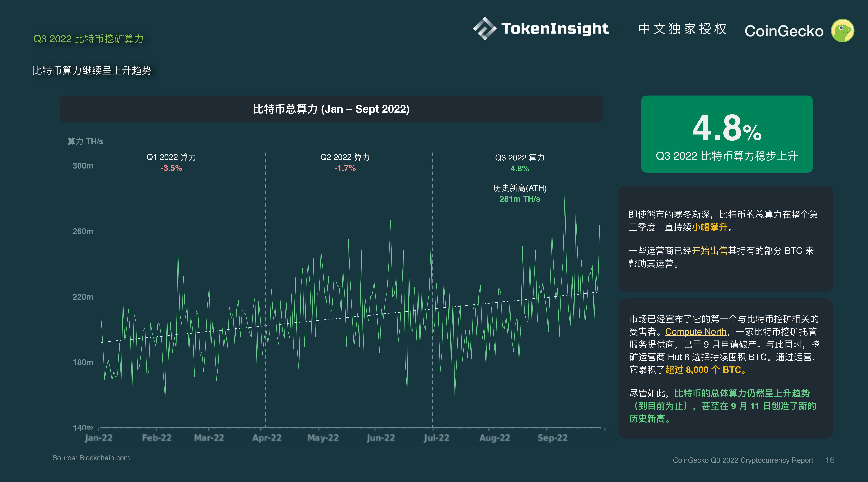Click the Source: Blockchain.com text
The width and height of the screenshot is (868, 482).
point(91,458)
